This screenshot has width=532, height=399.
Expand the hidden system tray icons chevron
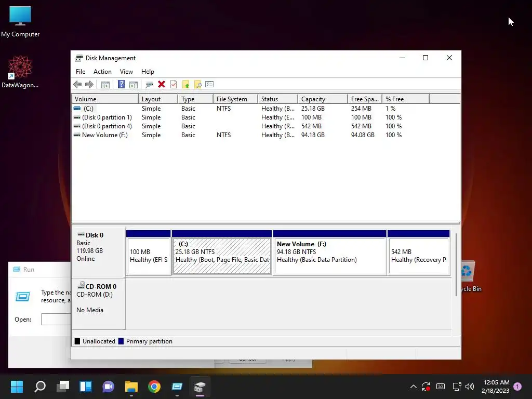click(x=413, y=387)
